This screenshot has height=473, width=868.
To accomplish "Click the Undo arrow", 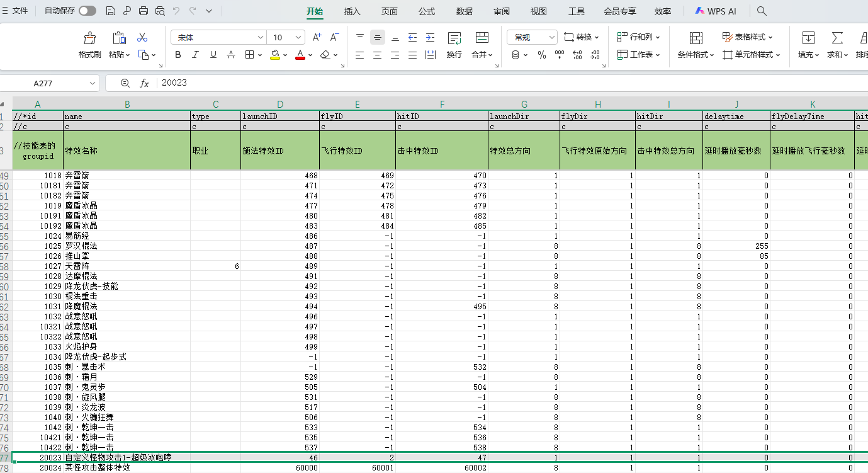I will [x=176, y=11].
